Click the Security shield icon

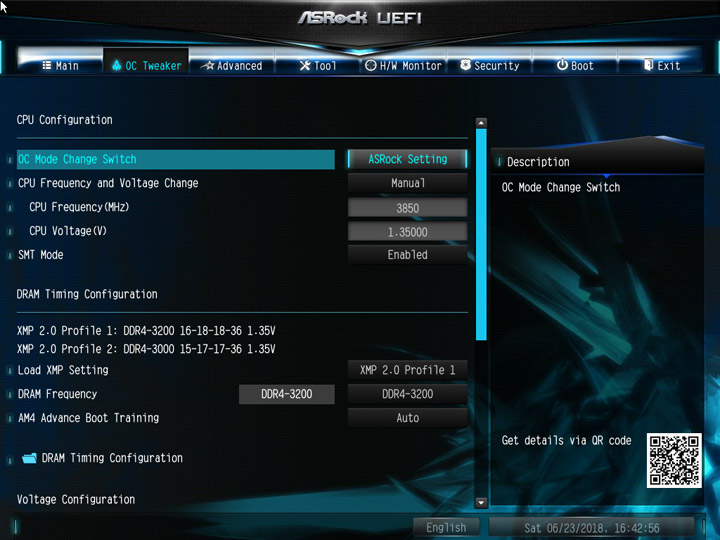(465, 65)
